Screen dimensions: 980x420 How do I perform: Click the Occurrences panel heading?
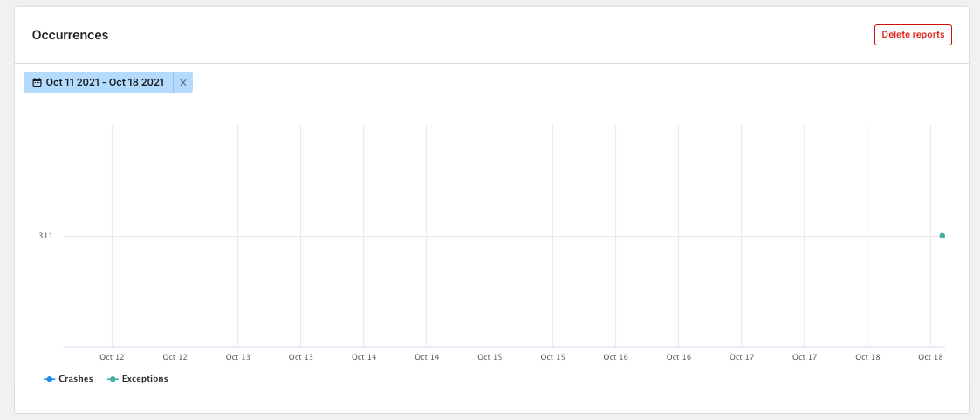click(70, 35)
